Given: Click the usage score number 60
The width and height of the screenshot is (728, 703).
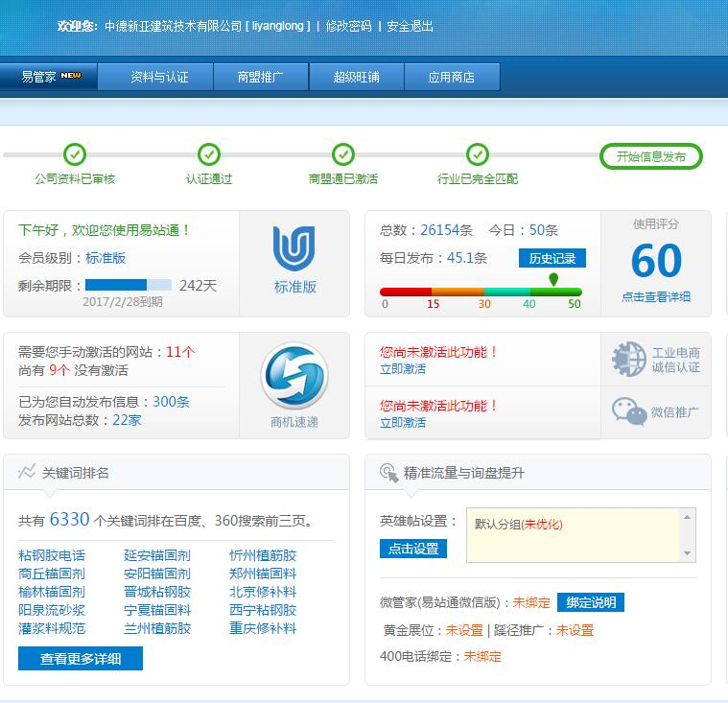Looking at the screenshot, I should pos(656,261).
